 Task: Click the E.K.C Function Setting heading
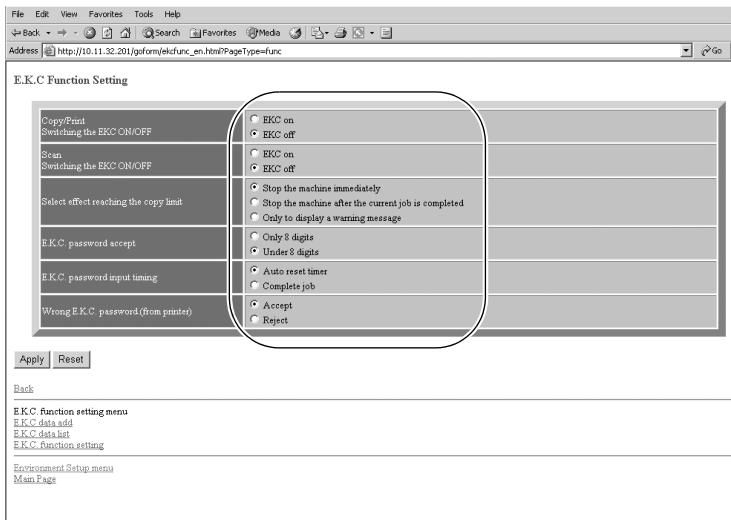pyautogui.click(x=71, y=80)
